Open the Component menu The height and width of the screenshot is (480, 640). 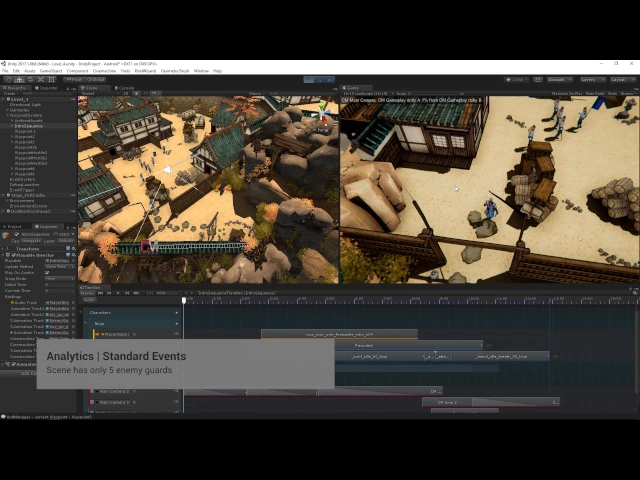click(x=78, y=71)
